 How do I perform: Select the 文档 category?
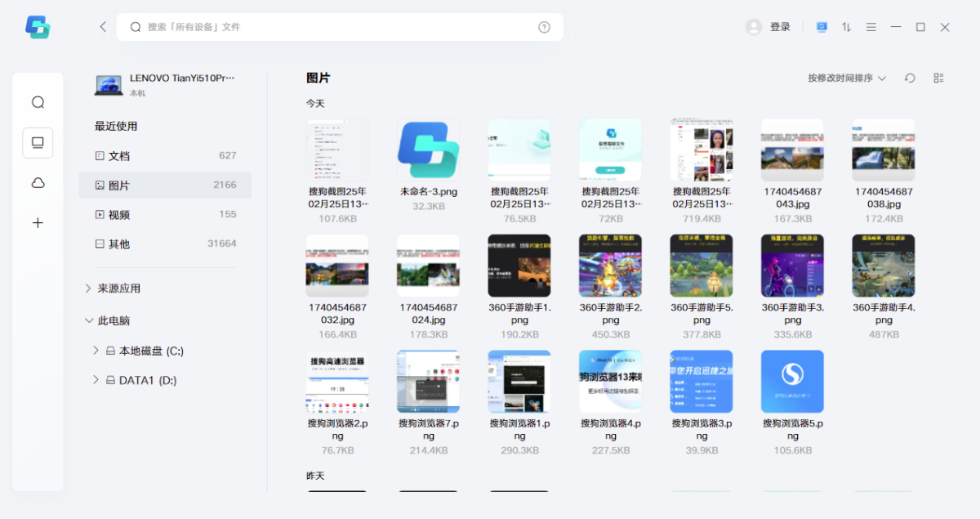(x=119, y=155)
